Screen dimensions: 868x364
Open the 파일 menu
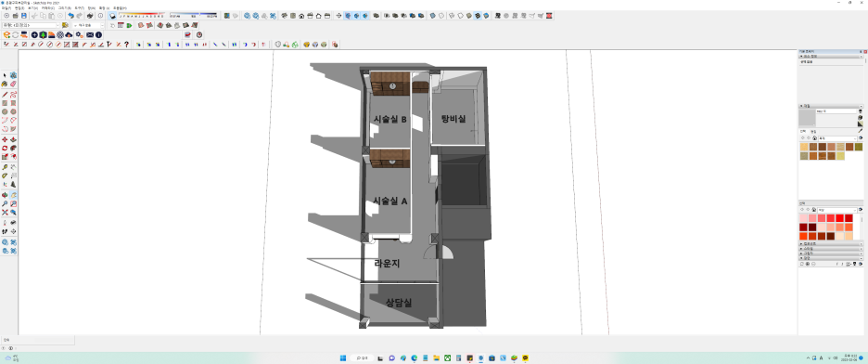6,8
